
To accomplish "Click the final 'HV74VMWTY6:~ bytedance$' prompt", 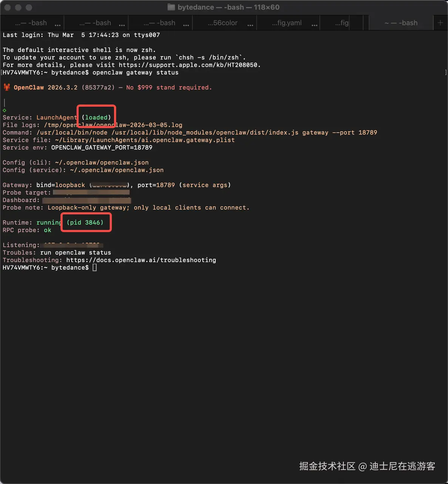I will point(46,268).
